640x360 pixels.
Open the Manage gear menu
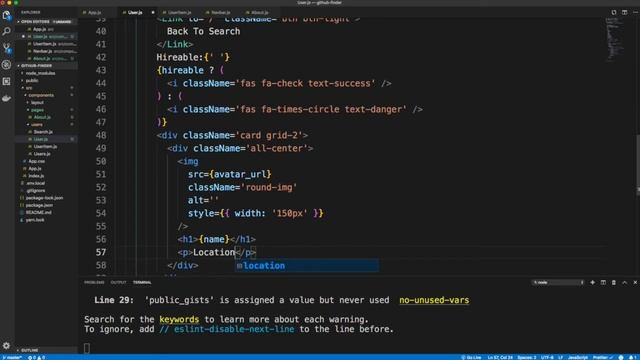pyautogui.click(x=7, y=346)
